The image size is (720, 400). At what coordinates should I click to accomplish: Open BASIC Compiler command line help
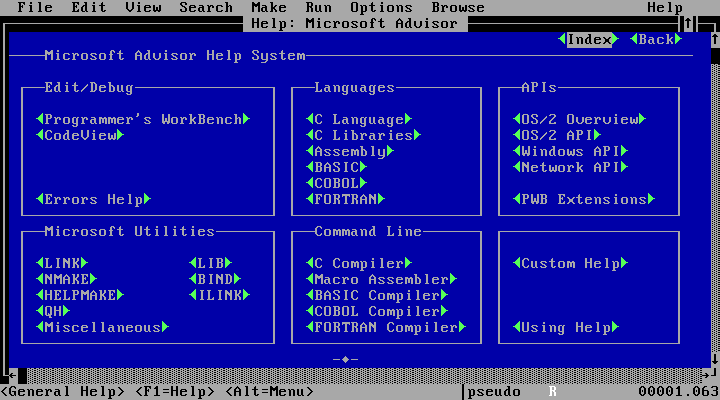click(377, 295)
